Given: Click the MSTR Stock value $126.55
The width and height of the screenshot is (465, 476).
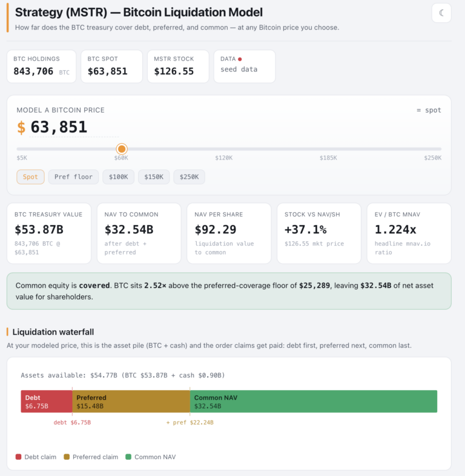Looking at the screenshot, I should pos(174,71).
